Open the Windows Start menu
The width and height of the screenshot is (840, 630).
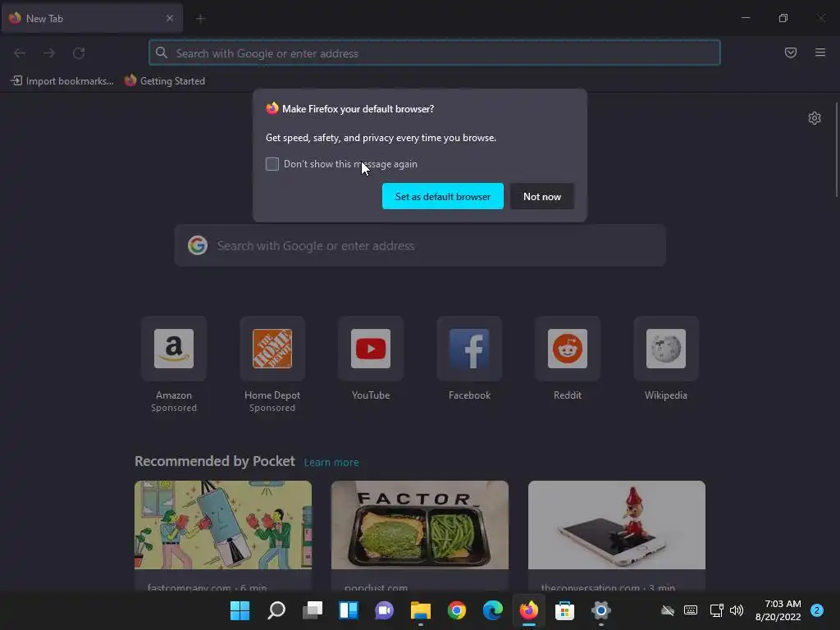point(240,610)
